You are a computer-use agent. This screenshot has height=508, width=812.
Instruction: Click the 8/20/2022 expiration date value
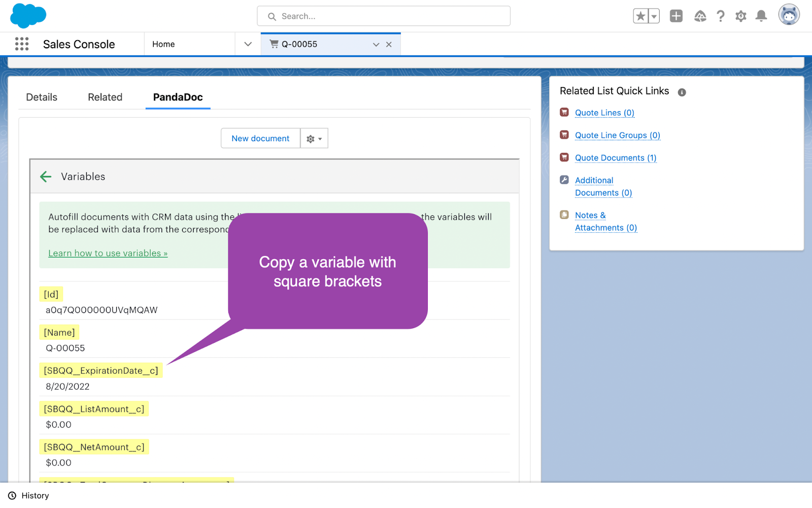coord(67,386)
